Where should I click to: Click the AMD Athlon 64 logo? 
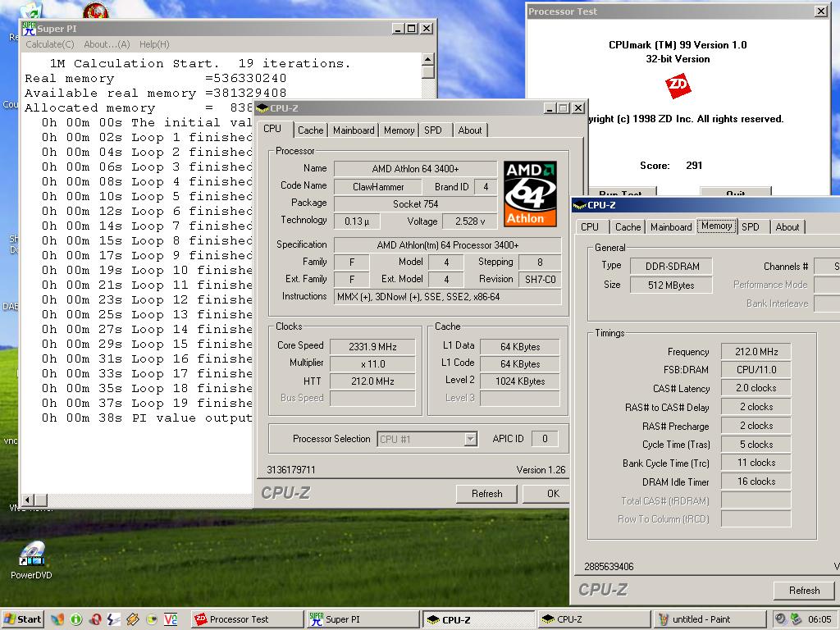point(531,194)
